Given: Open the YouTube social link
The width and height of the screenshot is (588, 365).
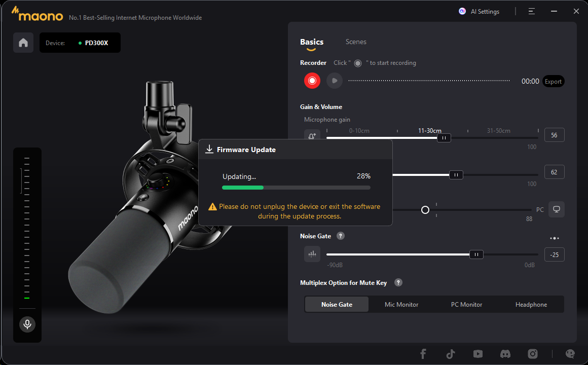Looking at the screenshot, I should (477, 354).
